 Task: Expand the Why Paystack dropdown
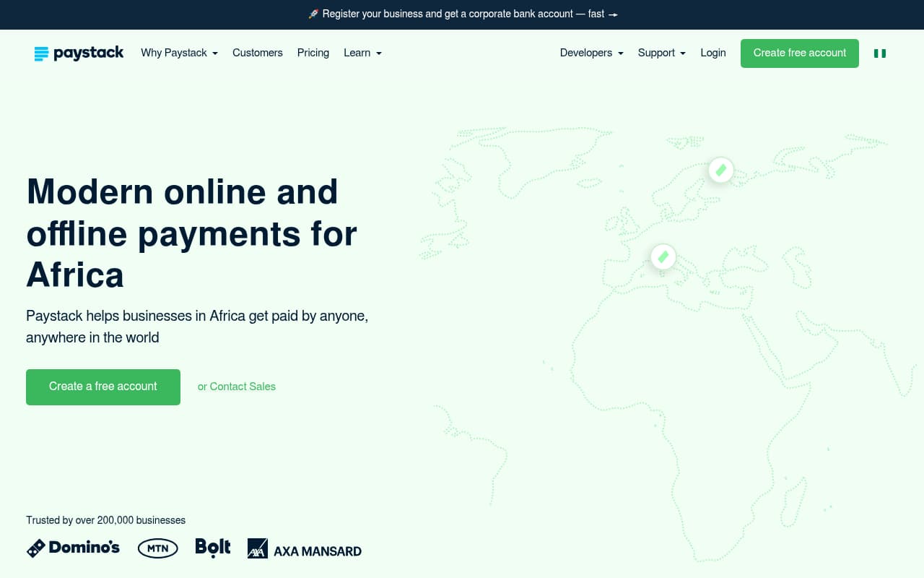pyautogui.click(x=179, y=53)
